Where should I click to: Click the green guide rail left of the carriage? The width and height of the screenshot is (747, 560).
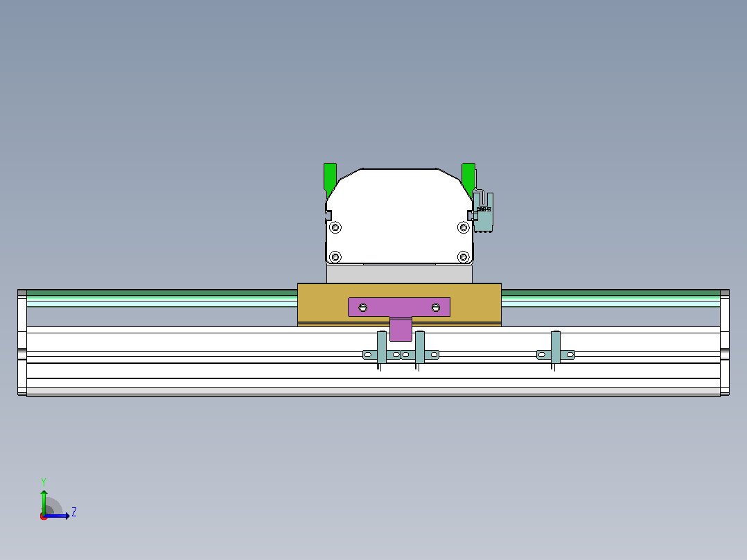tap(162, 298)
